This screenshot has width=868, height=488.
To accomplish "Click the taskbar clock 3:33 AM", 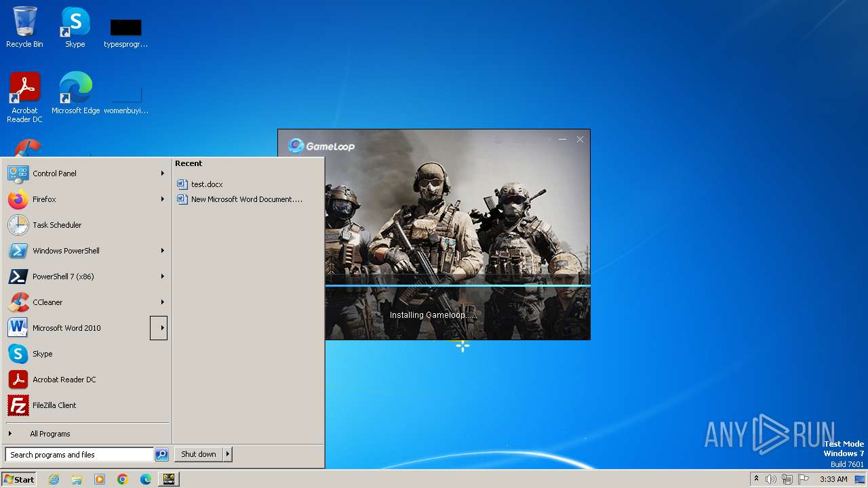I will [x=833, y=479].
